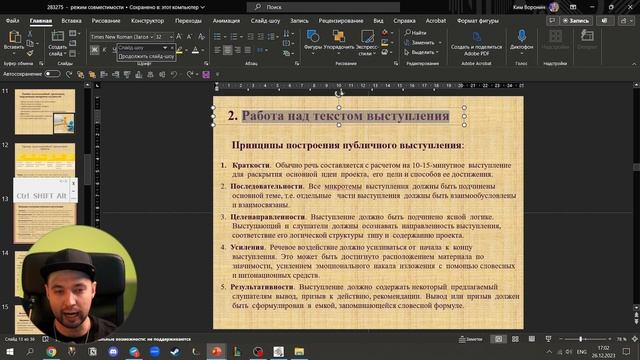The width and height of the screenshot is (640, 360).
Task: Open the Notes (Заметки) pane
Action: [x=470, y=339]
